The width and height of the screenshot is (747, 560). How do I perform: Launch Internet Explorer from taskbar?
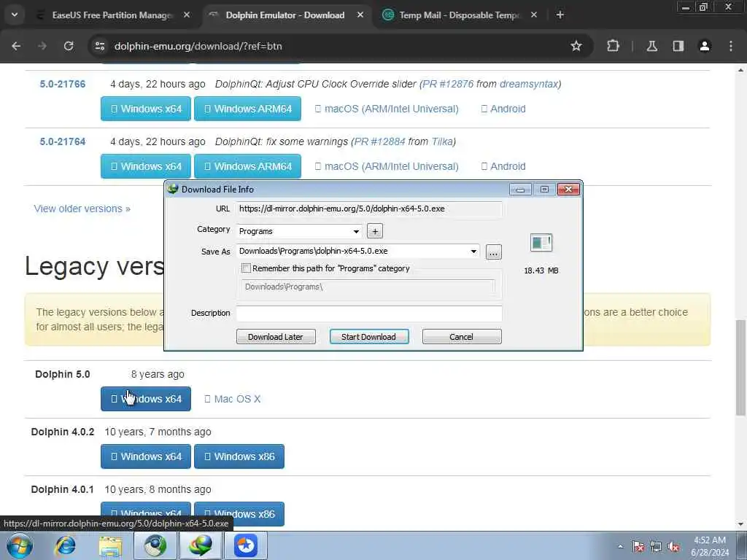65,545
